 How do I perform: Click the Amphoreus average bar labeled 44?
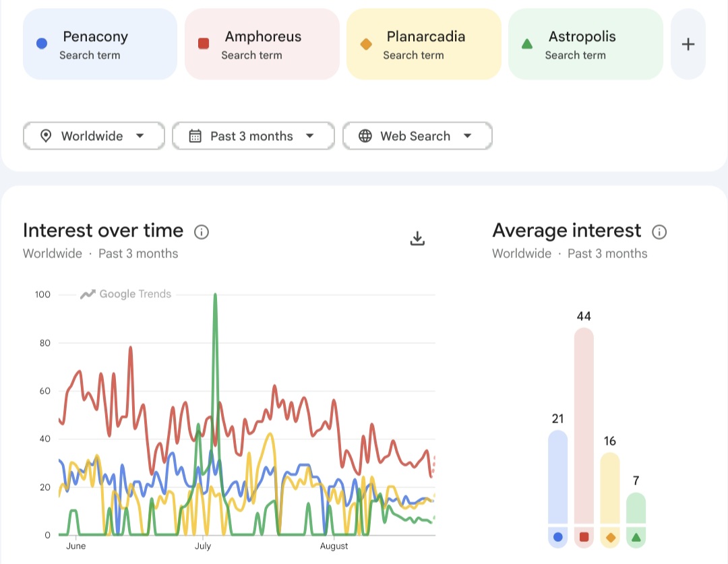pyautogui.click(x=584, y=426)
